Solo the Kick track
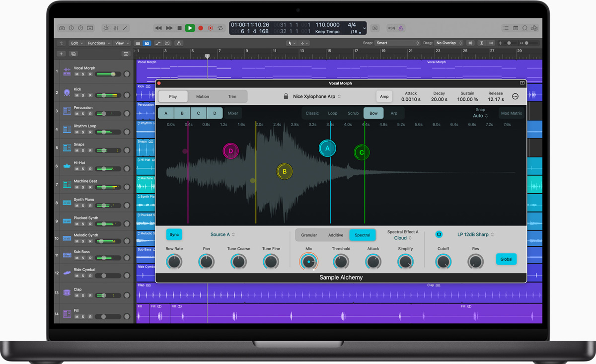Screen dimensions: 596x364 click(x=83, y=95)
